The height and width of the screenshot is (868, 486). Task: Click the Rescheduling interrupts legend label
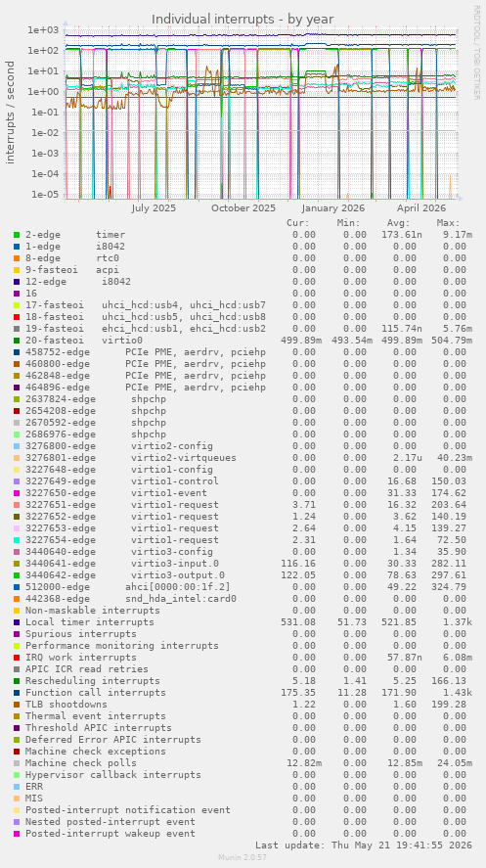click(92, 681)
